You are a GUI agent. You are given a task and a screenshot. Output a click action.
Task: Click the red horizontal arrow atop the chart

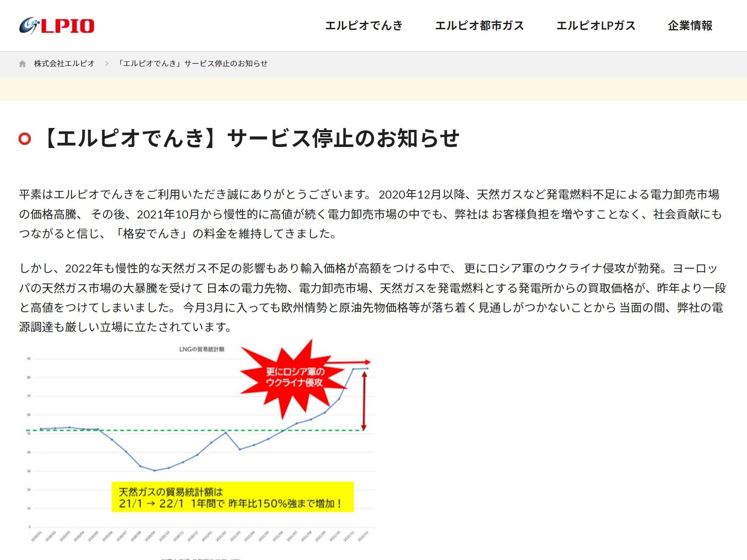click(x=347, y=362)
